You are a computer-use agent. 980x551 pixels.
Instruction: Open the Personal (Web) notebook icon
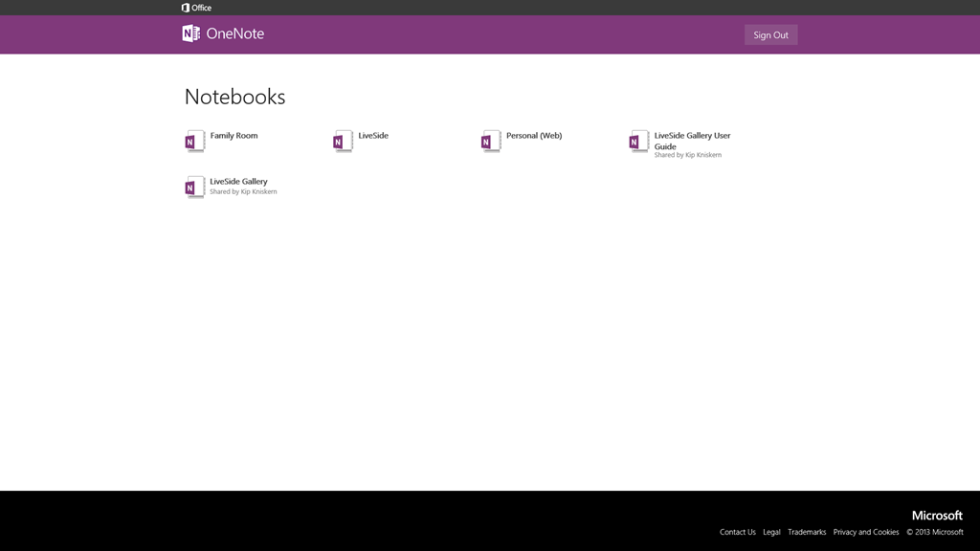point(491,142)
